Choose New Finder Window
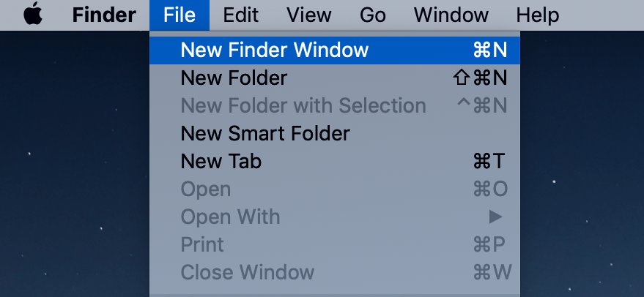The height and width of the screenshot is (297, 644). [x=335, y=50]
